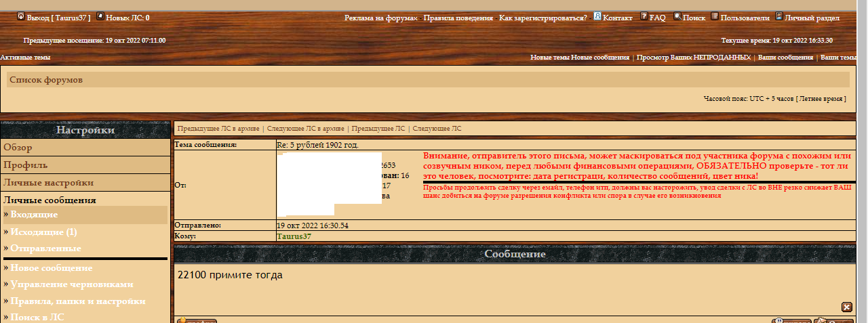Image resolution: width=868 pixels, height=323 pixels.
Task: Click the Личный раздел icon
Action: (778, 16)
